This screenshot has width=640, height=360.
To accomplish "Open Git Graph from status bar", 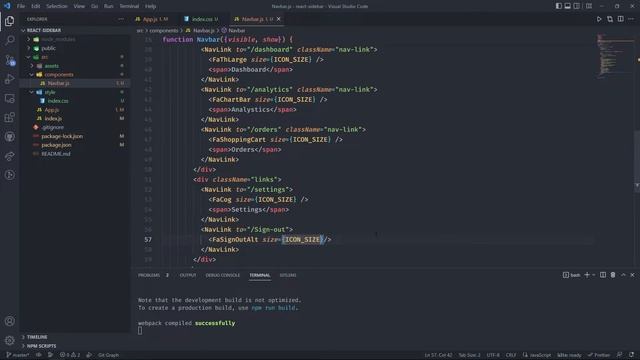I will [x=108, y=355].
